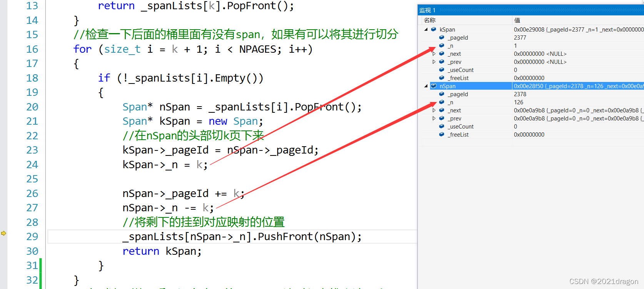Select kSpan _n value 1
The height and width of the screenshot is (289, 644).
point(516,45)
